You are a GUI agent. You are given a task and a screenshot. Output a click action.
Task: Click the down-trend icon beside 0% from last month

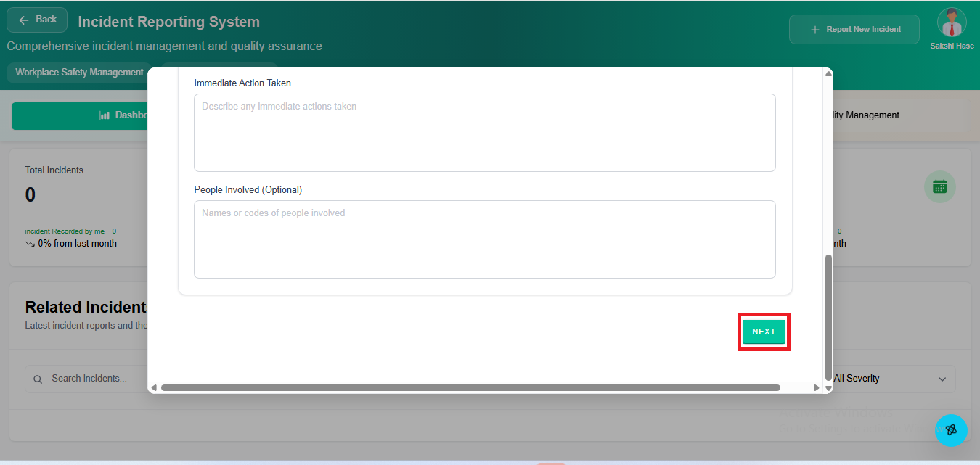(30, 244)
